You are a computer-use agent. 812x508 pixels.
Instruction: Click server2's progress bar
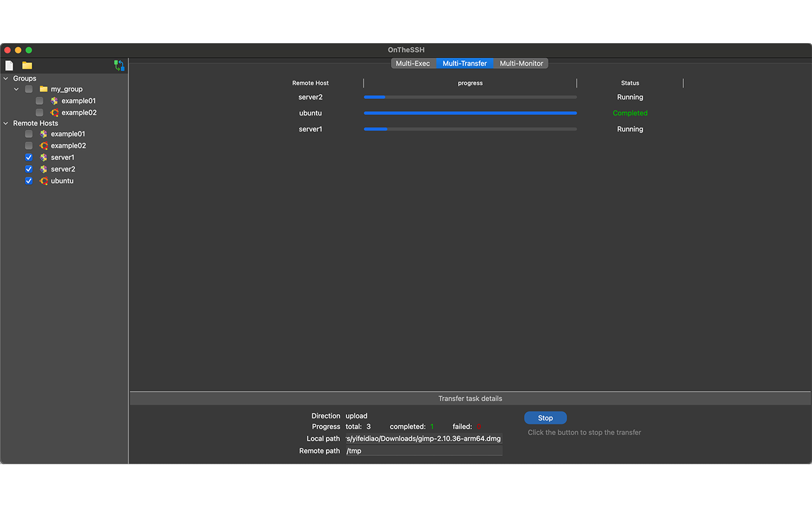click(469, 97)
